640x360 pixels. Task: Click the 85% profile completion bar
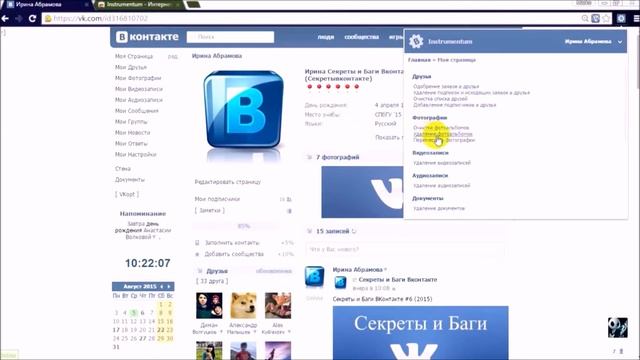[244, 226]
